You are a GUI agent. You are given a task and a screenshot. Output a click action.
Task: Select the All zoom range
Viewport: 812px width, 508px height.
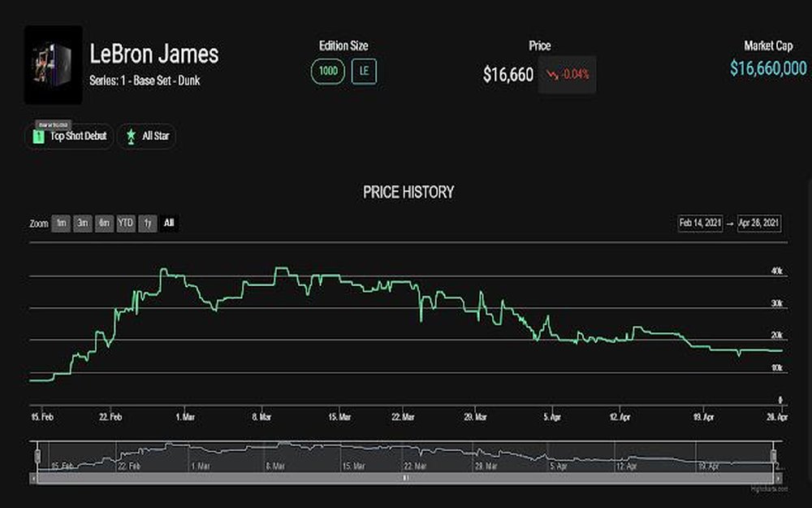[169, 224]
